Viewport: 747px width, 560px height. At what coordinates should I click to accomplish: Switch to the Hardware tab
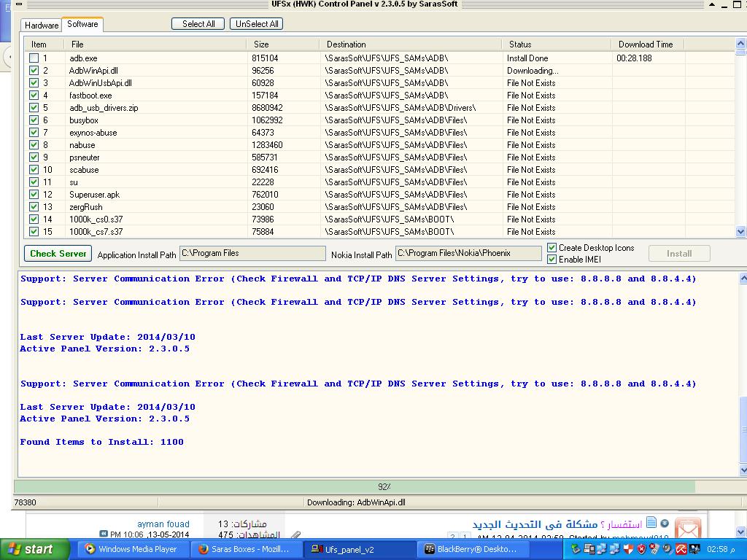pos(42,26)
